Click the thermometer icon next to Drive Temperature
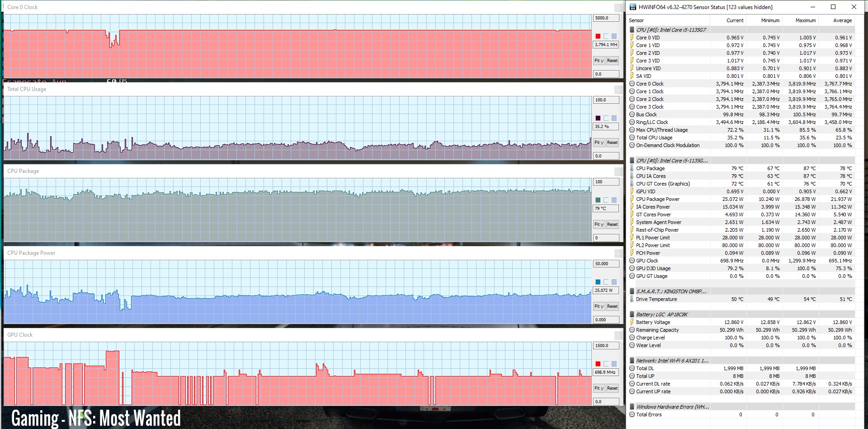This screenshot has width=868, height=429. click(632, 299)
